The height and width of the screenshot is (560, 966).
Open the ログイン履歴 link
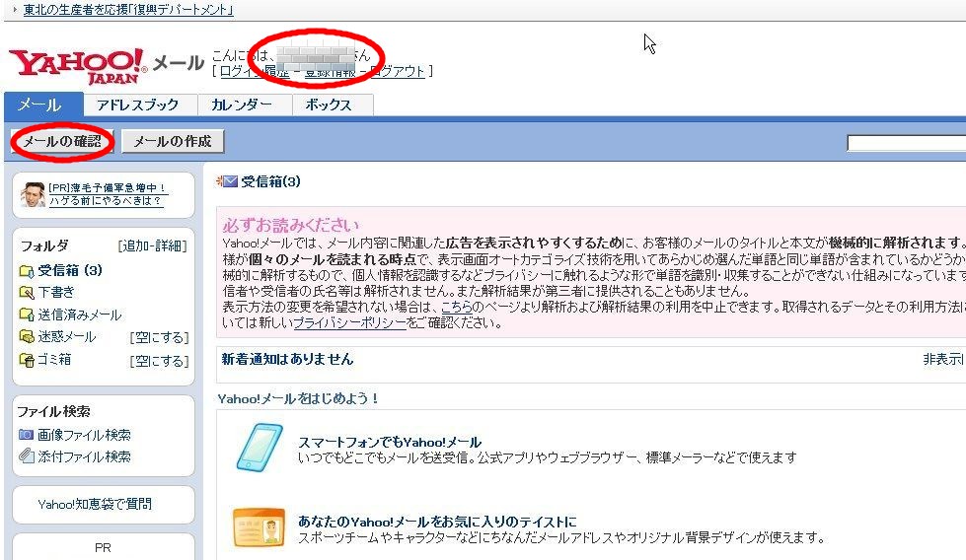click(x=255, y=71)
